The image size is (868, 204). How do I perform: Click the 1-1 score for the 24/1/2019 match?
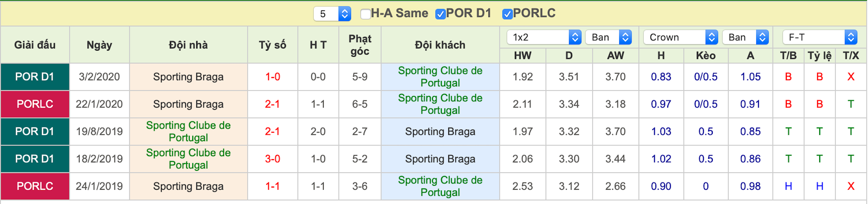[272, 186]
